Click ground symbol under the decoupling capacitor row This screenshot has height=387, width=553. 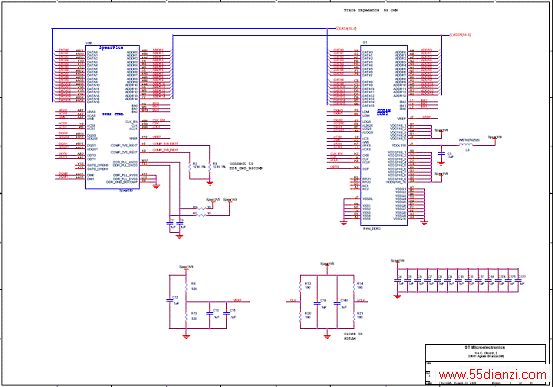397,296
